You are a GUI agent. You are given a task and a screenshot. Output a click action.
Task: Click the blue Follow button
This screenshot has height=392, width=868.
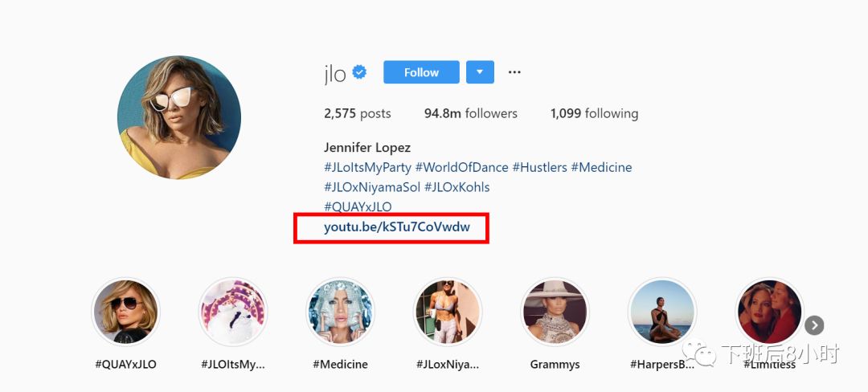click(x=421, y=72)
